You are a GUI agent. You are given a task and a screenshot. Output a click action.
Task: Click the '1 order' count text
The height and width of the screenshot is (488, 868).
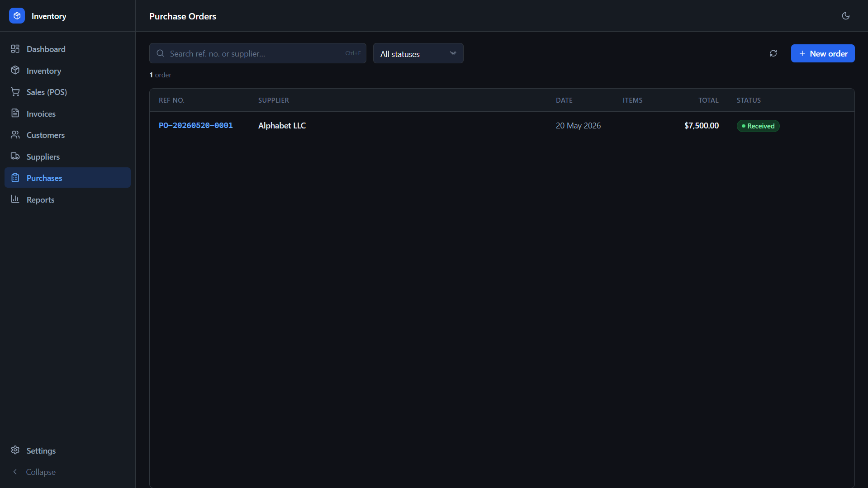(x=160, y=75)
